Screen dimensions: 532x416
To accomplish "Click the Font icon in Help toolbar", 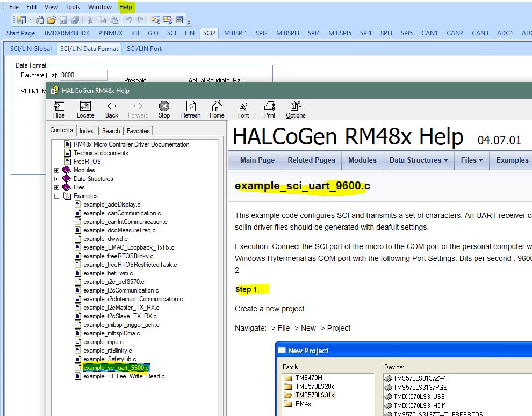I will (243, 110).
